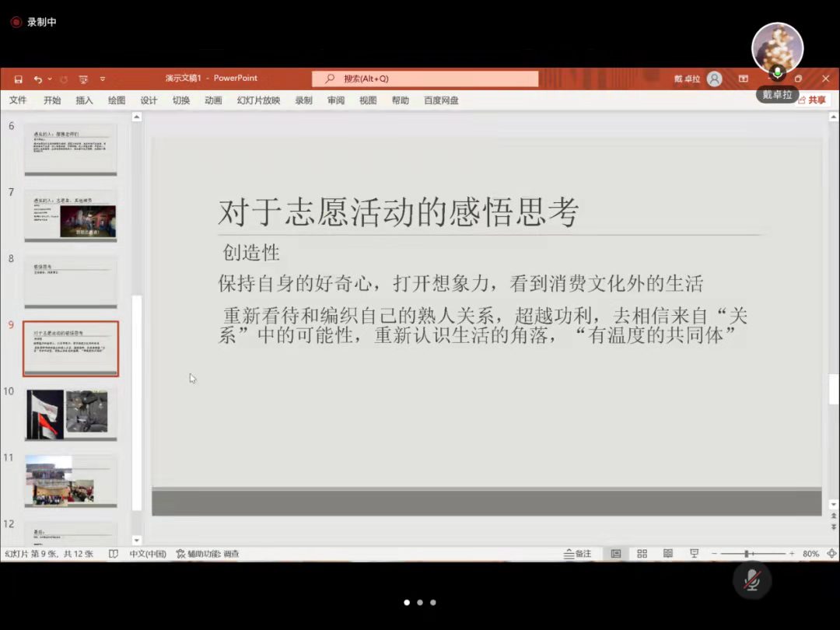
Task: Open the Undo history dropdown arrow
Action: 50,79
